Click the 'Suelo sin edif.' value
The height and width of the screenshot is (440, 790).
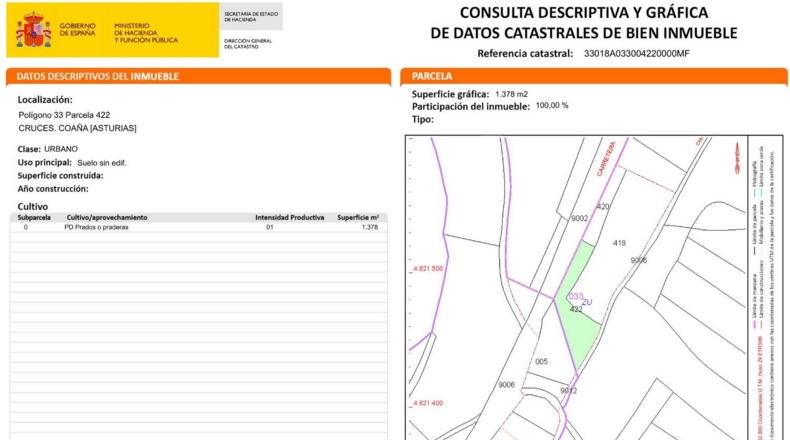[x=102, y=163]
